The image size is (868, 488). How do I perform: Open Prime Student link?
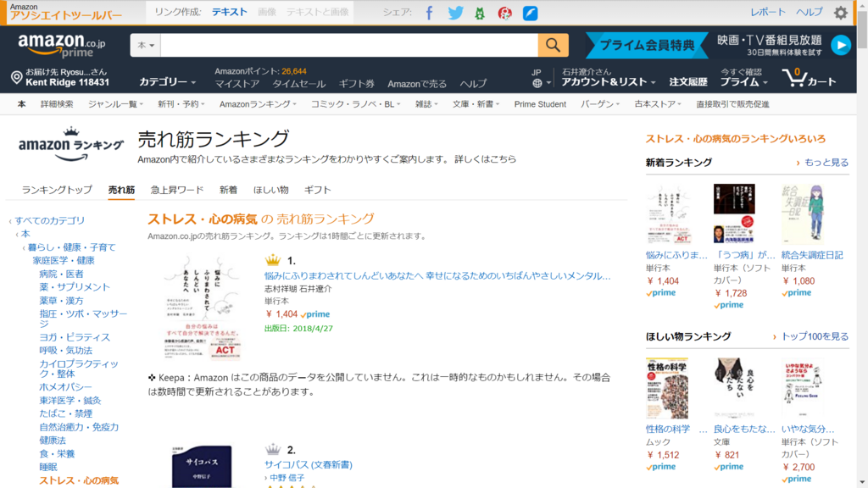click(540, 104)
